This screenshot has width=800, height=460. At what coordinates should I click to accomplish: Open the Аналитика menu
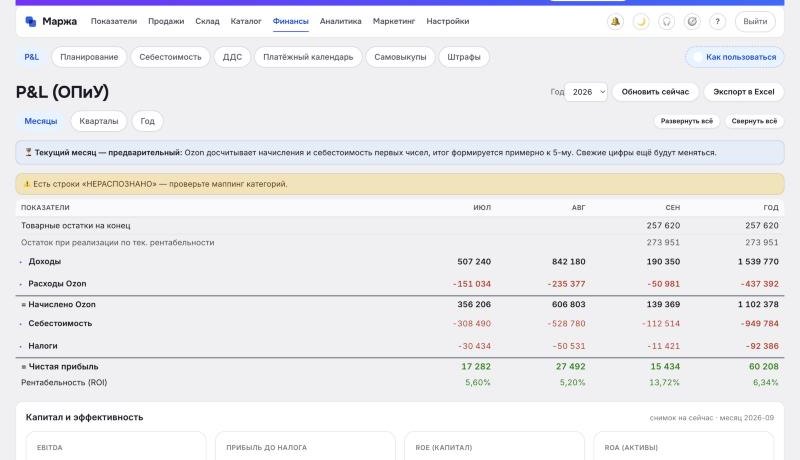[340, 21]
